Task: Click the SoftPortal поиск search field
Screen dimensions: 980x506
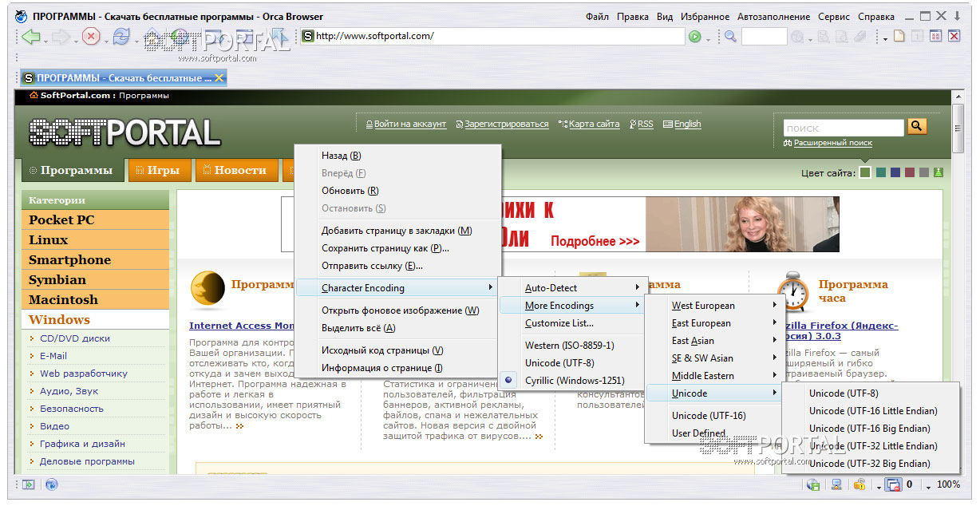Action: (x=844, y=127)
